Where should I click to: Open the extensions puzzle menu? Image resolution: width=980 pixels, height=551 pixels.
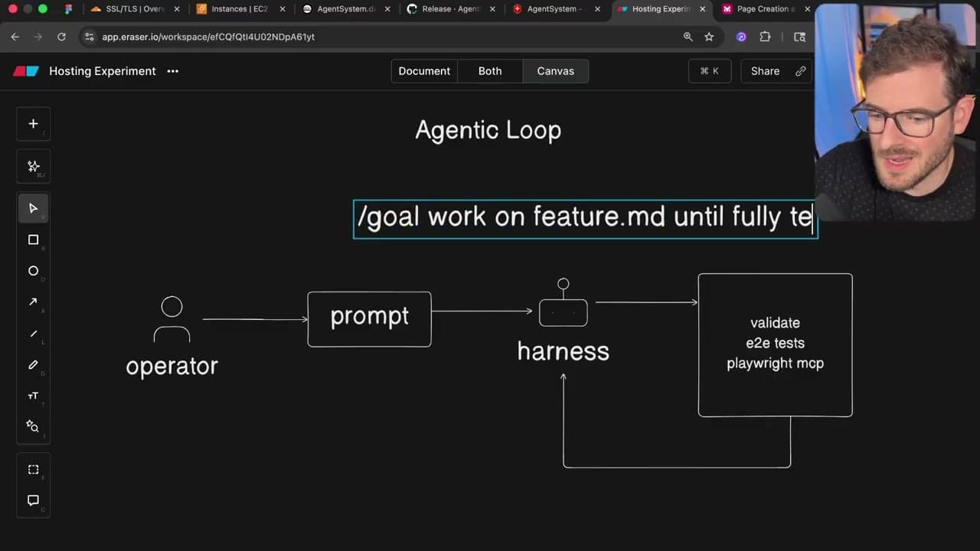[x=765, y=37]
